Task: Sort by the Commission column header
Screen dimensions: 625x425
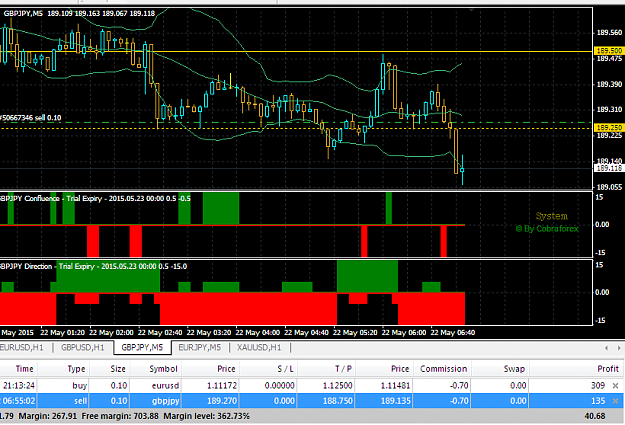Action: click(x=444, y=369)
